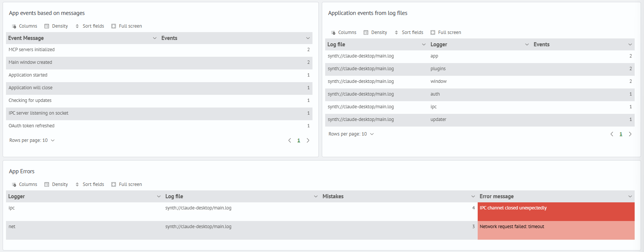Click Sort fields in App Errors panel

point(90,184)
